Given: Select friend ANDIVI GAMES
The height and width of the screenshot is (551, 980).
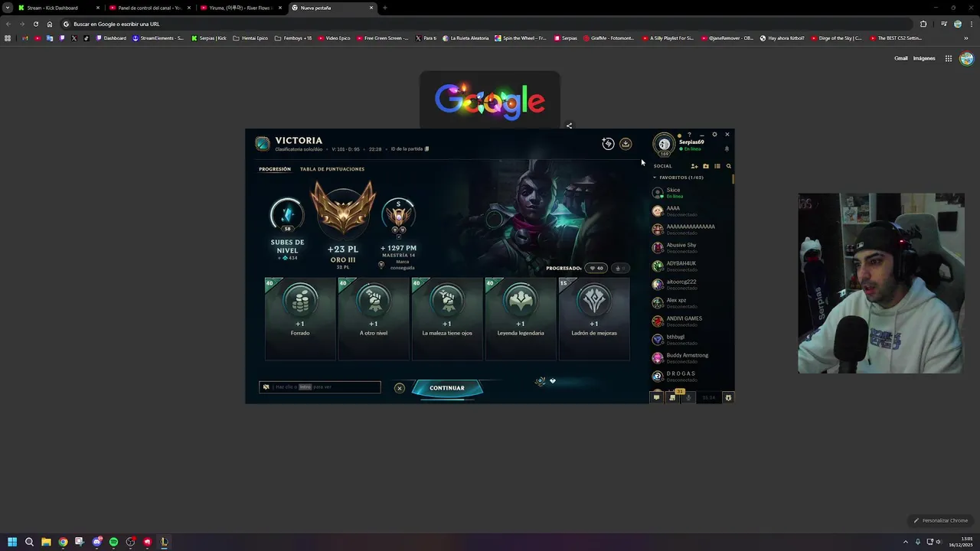Looking at the screenshot, I should (691, 321).
